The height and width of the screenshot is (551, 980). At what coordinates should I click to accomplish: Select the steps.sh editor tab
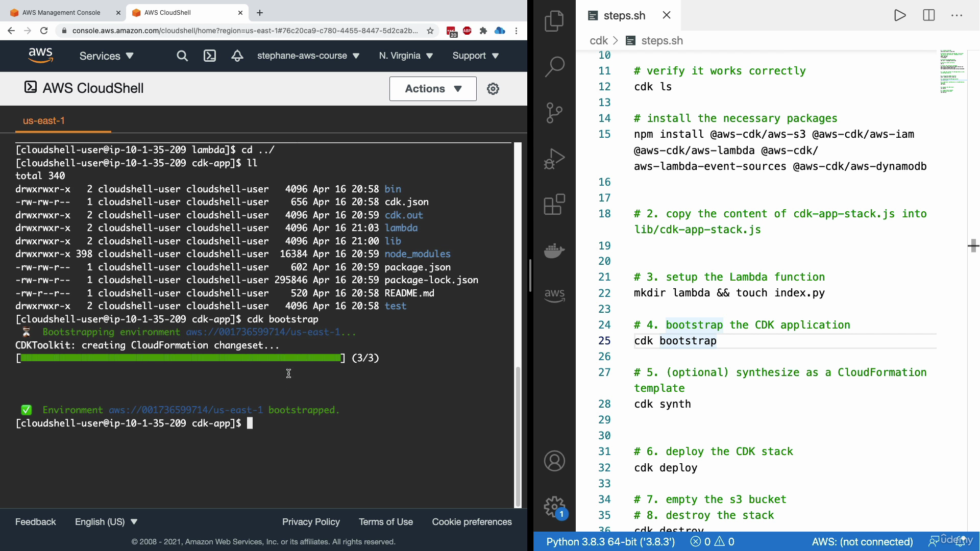coord(624,16)
